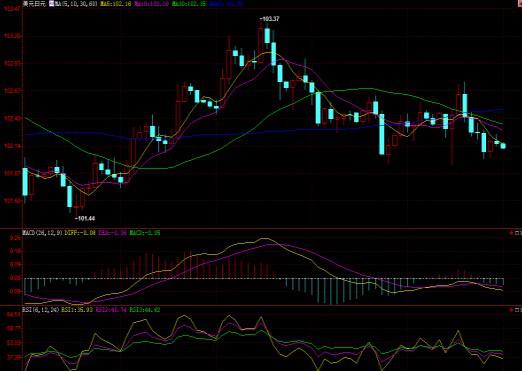Click the red arrow icon in the RSI panel corner
522x371 pixels.
pyautogui.click(x=512, y=310)
